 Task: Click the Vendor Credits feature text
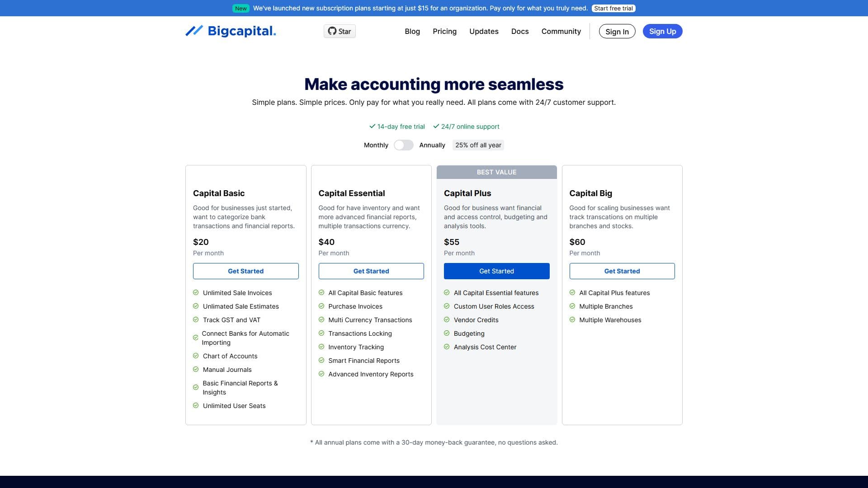pos(476,319)
